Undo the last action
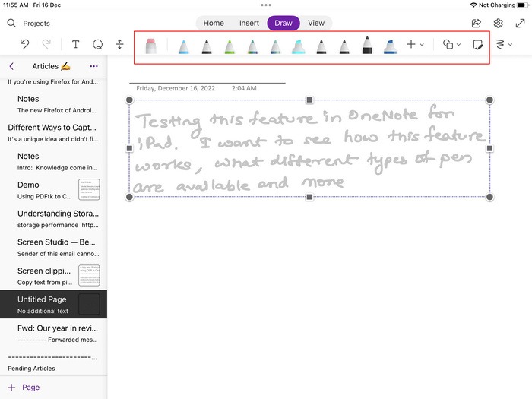The height and width of the screenshot is (399, 532). pos(24,44)
